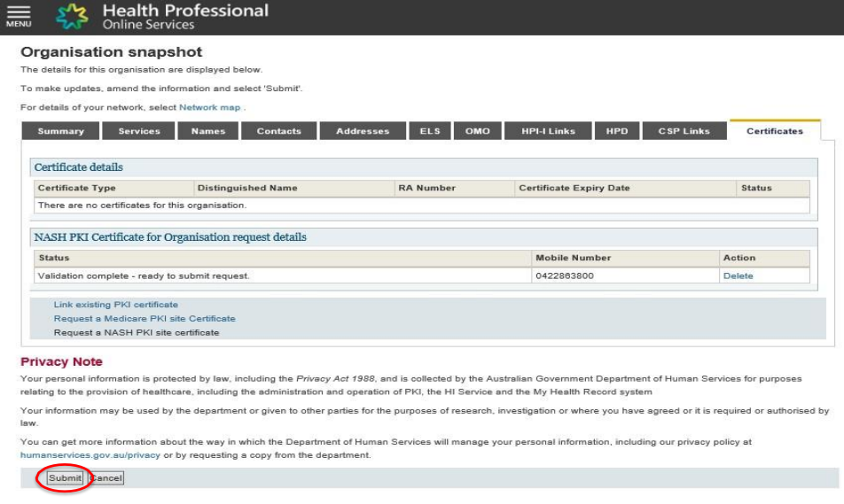
Task: Select the Names tab
Action: point(207,131)
